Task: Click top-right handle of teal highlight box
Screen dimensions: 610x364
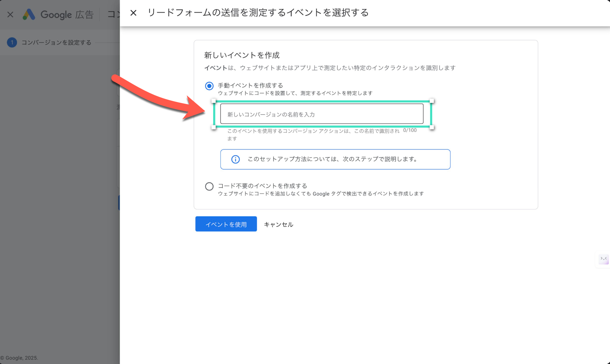Action: pyautogui.click(x=432, y=101)
